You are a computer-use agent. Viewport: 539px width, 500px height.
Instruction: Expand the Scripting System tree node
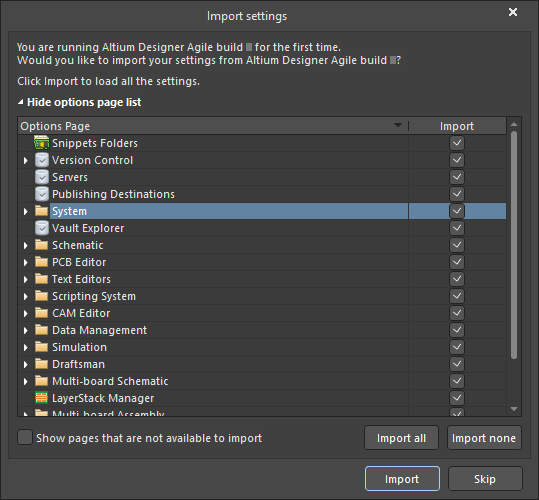[x=25, y=297]
